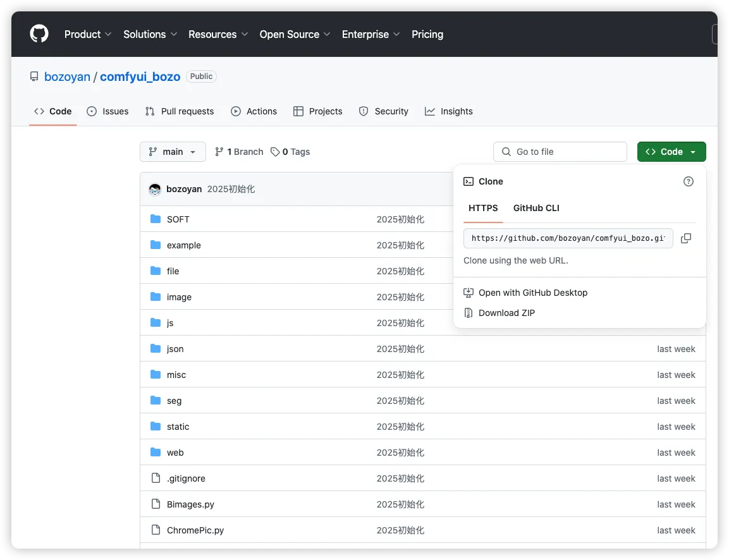The image size is (729, 560).
Task: Open the file folder
Action: coord(173,271)
